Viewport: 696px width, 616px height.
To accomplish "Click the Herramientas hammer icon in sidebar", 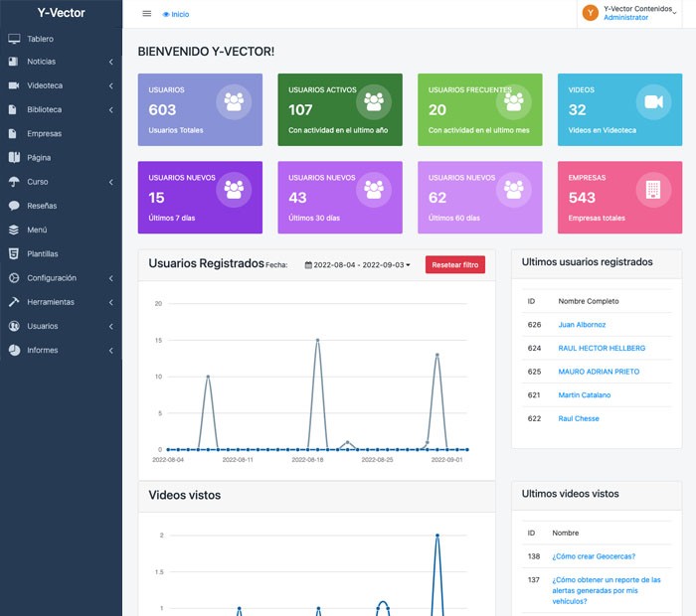I will click(14, 302).
